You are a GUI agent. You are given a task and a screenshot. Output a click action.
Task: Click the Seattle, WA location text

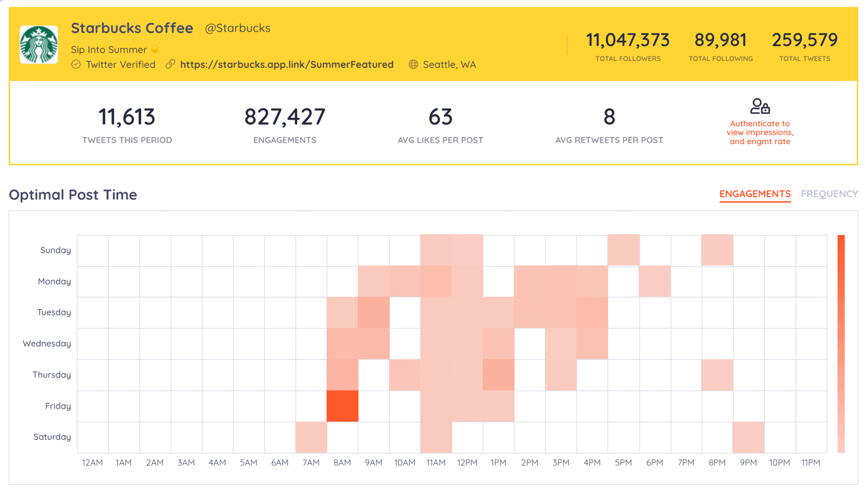click(x=449, y=64)
